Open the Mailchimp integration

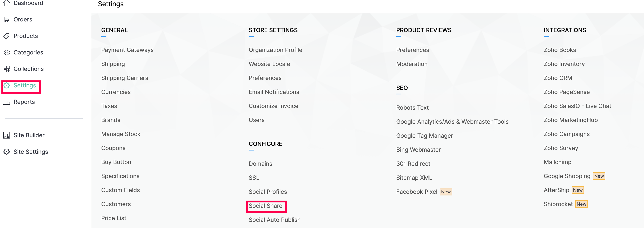coord(557,162)
